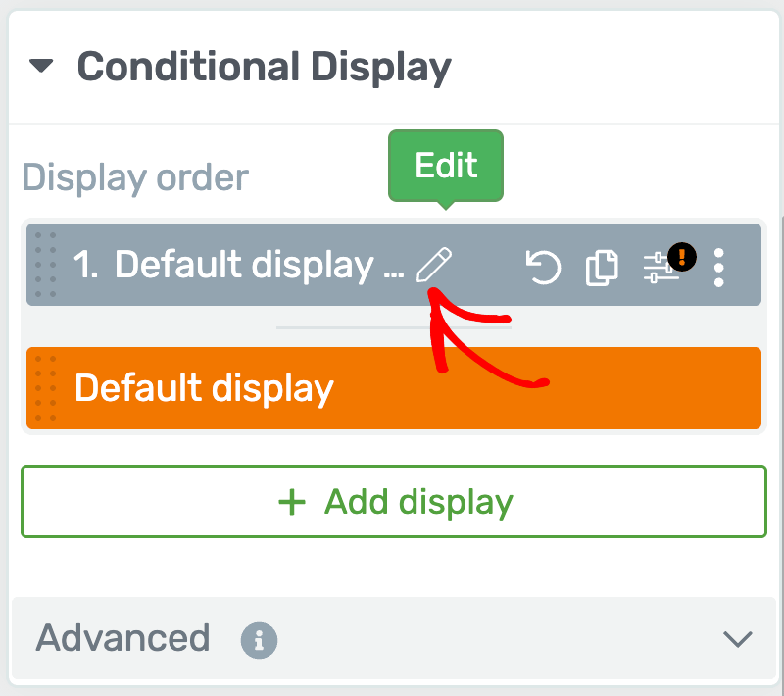Click the orange Default display drag handle

click(45, 388)
